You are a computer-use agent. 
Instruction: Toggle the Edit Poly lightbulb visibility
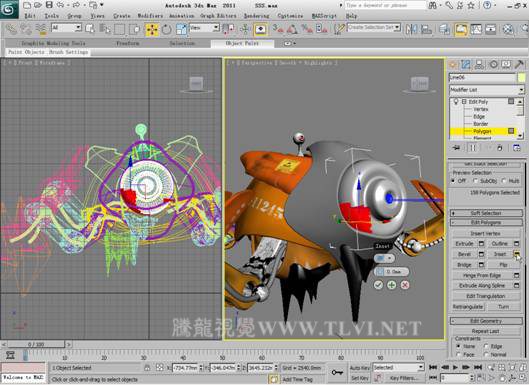[456, 101]
